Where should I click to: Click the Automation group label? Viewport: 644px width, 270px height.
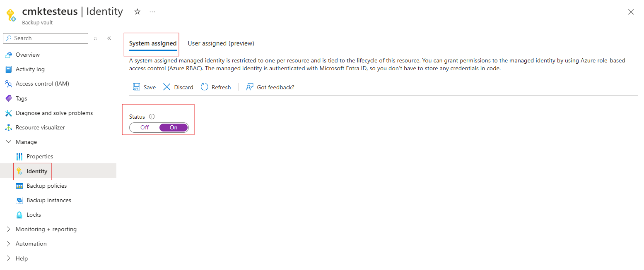click(x=31, y=244)
